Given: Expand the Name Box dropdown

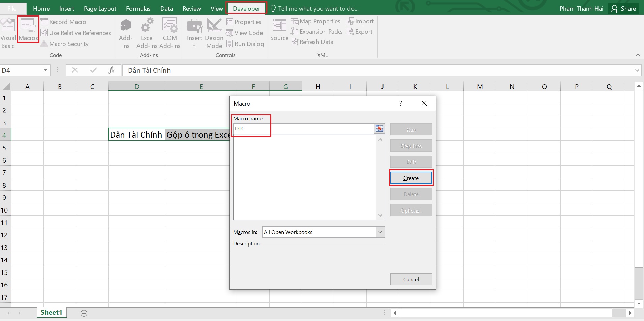Looking at the screenshot, I should coord(45,70).
